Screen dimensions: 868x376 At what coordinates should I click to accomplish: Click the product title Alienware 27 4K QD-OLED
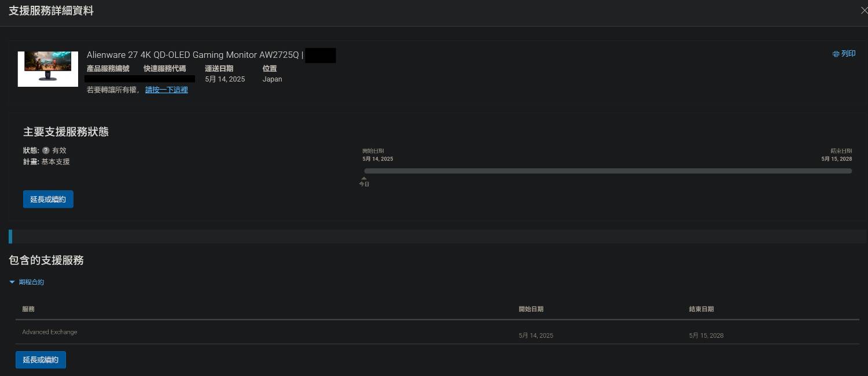[193, 55]
